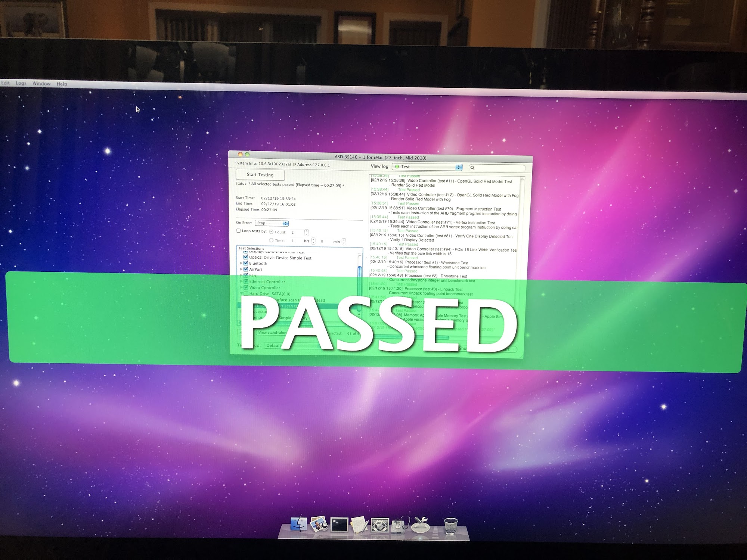Uncheck Optical Drive: Device Simple Test
The image size is (747, 560).
pos(246,257)
